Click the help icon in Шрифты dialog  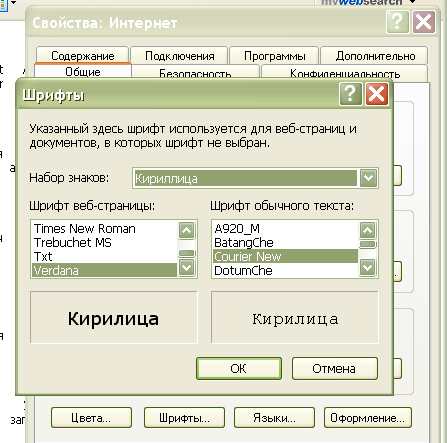350,94
